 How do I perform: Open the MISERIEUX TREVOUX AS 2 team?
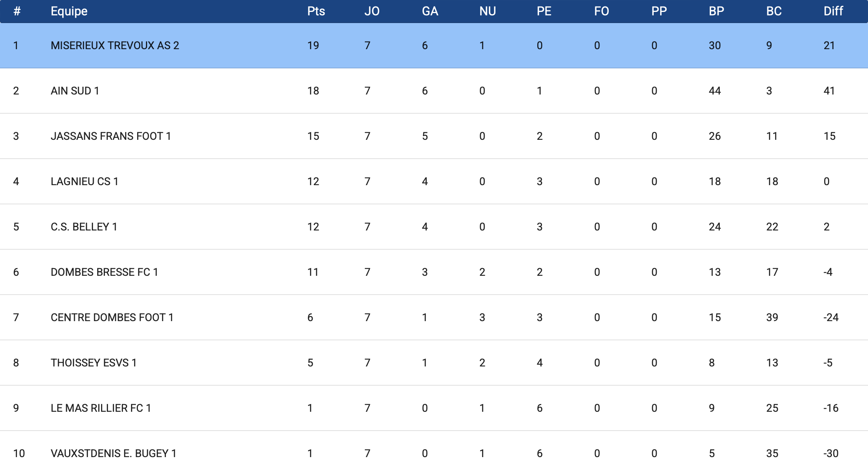point(115,45)
